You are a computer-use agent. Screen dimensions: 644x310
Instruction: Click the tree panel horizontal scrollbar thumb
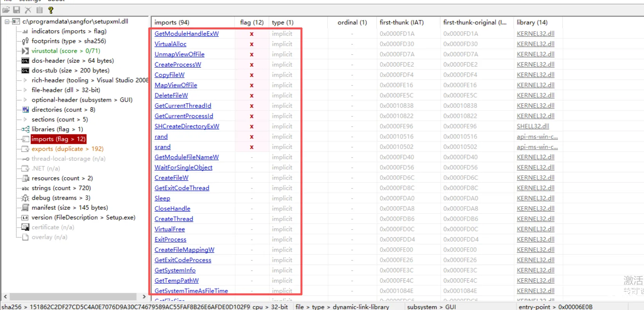point(73,297)
